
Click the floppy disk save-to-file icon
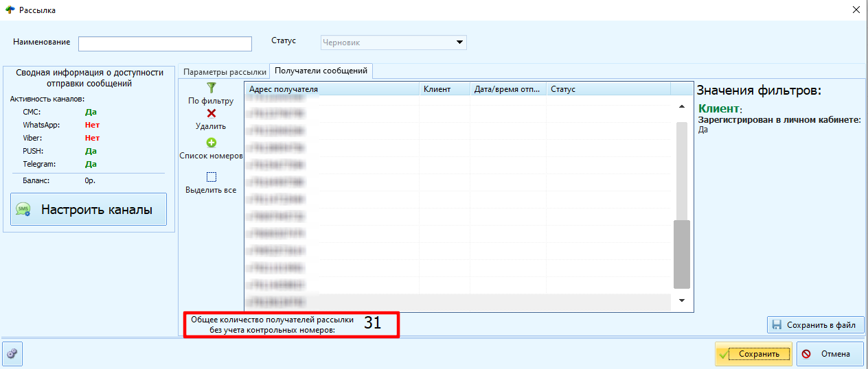(x=777, y=324)
